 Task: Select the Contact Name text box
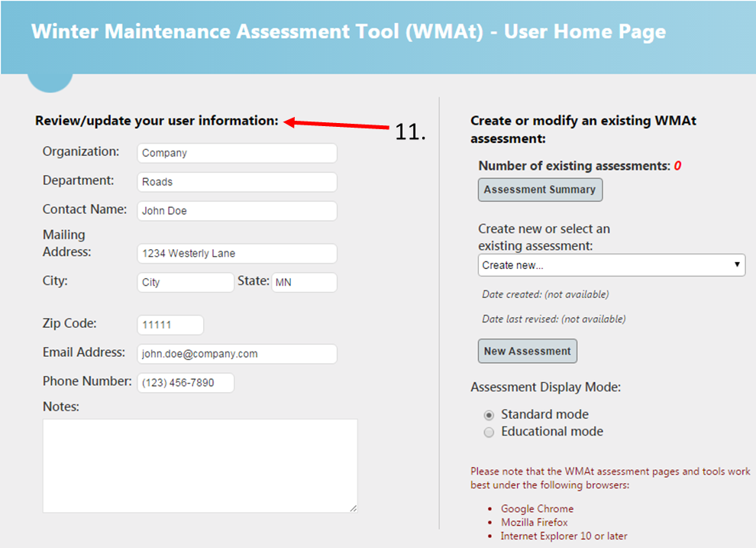point(237,211)
